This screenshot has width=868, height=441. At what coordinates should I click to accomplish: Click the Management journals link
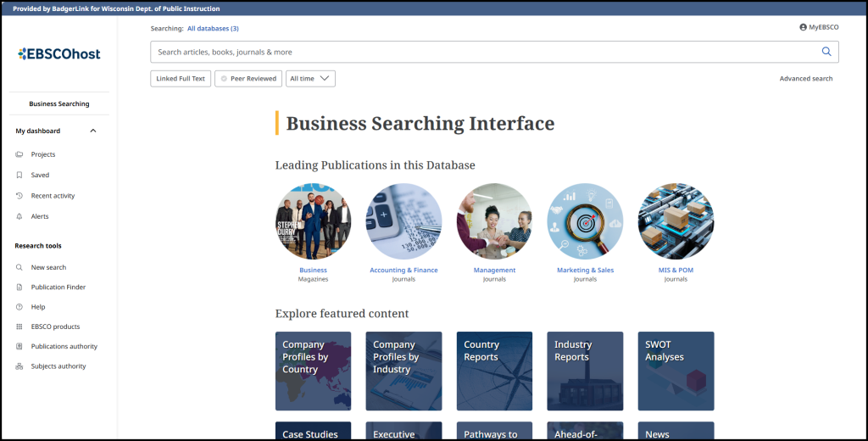[494, 271]
